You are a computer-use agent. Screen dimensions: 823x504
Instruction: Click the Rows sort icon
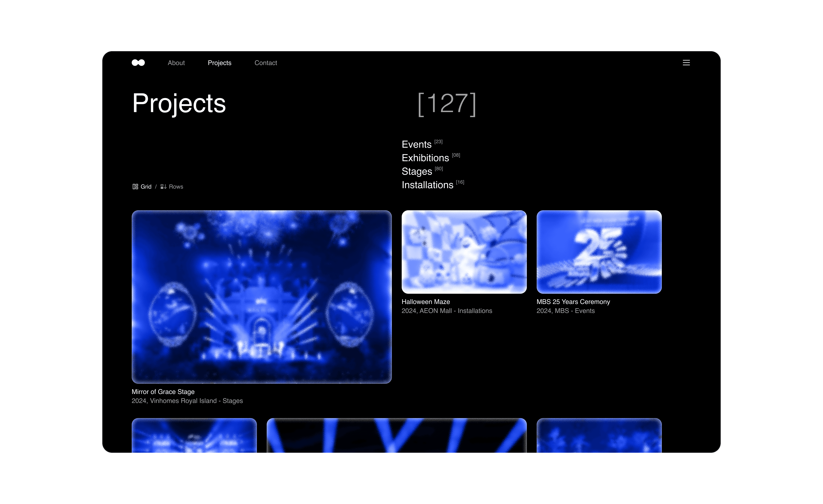[163, 187]
